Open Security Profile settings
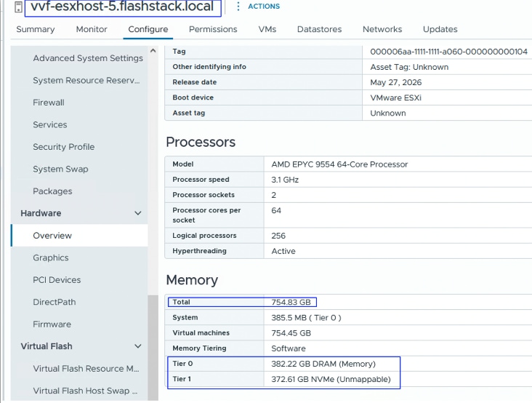This screenshot has height=403, width=532. tap(64, 147)
